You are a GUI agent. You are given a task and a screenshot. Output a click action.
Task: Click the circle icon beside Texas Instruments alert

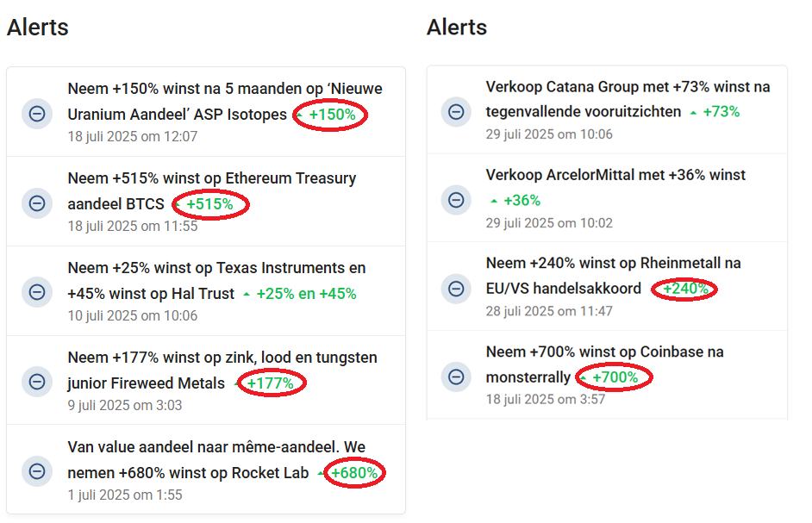click(x=37, y=292)
